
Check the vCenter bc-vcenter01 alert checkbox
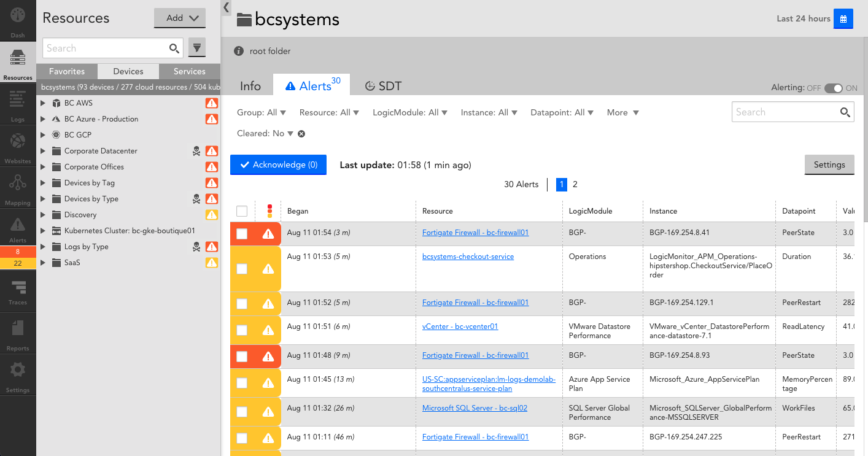(x=242, y=330)
